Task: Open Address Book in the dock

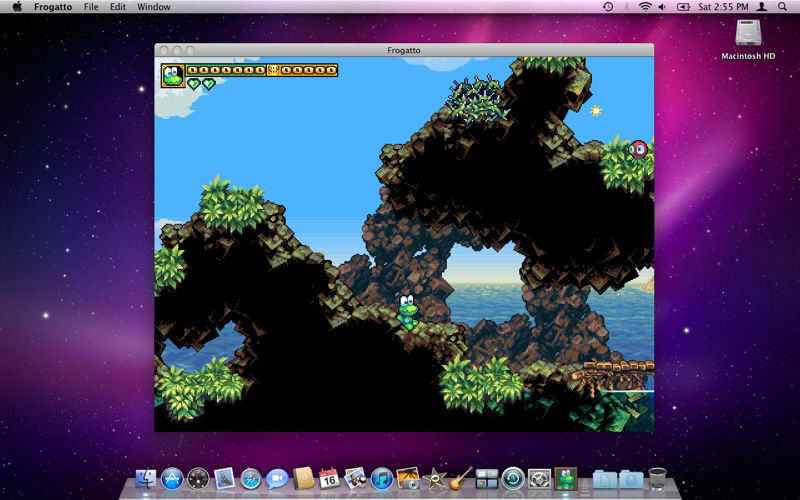Action: [x=303, y=479]
